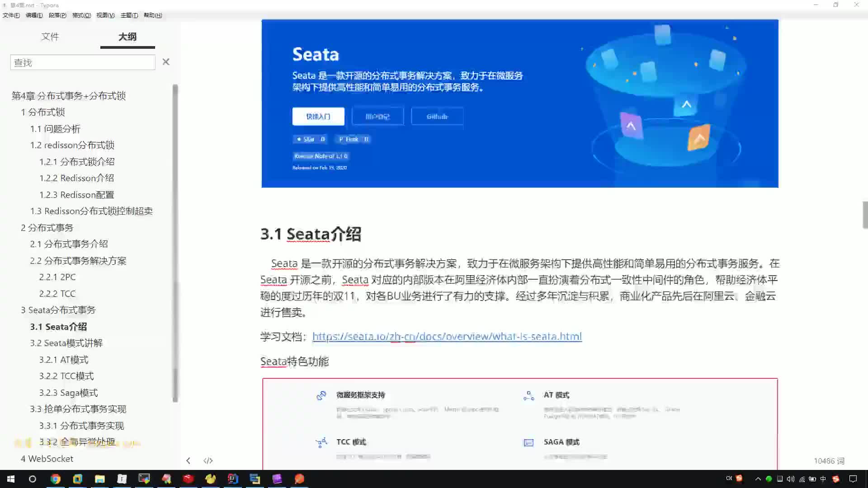Screen dimensions: 868x488
Task: Jump to outline item 第4章 分布式事务+分布式锁
Action: coord(69,96)
